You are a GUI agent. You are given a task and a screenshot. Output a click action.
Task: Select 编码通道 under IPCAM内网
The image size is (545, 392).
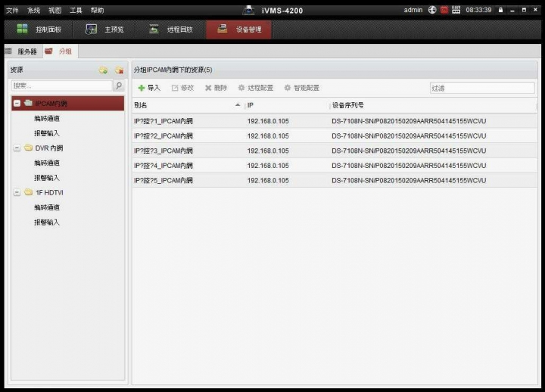coord(47,119)
